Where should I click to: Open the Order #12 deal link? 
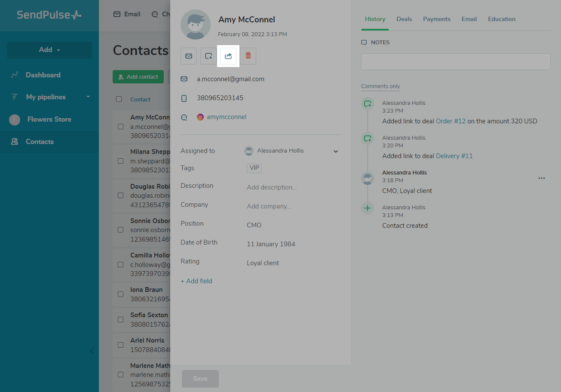click(x=451, y=121)
